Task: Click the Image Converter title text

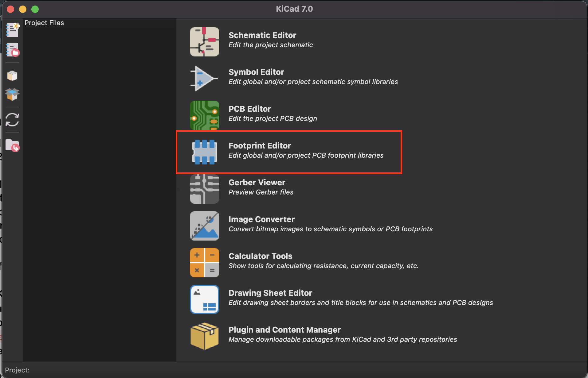Action: (x=262, y=219)
